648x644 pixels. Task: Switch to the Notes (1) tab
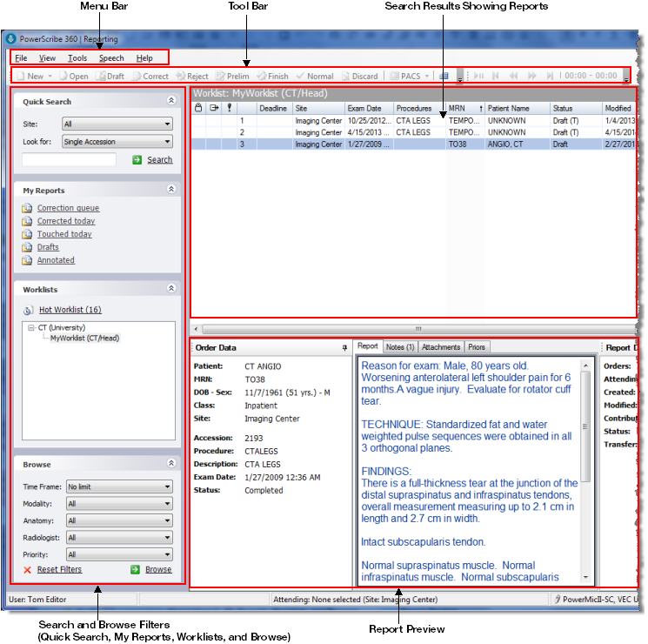(x=400, y=347)
